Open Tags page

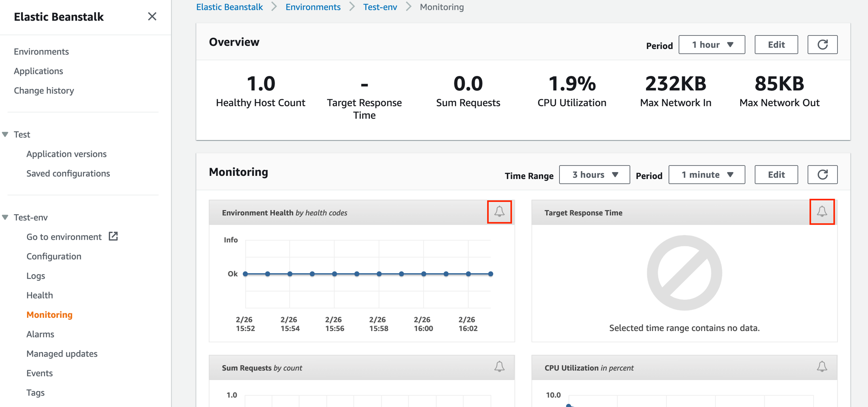(x=35, y=393)
